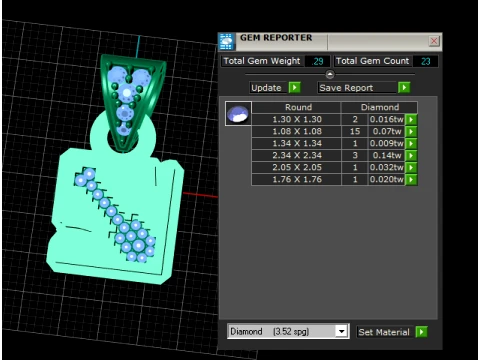The image size is (480, 360).
Task: Click the Total Gem Weight value .29
Action: coord(317,61)
